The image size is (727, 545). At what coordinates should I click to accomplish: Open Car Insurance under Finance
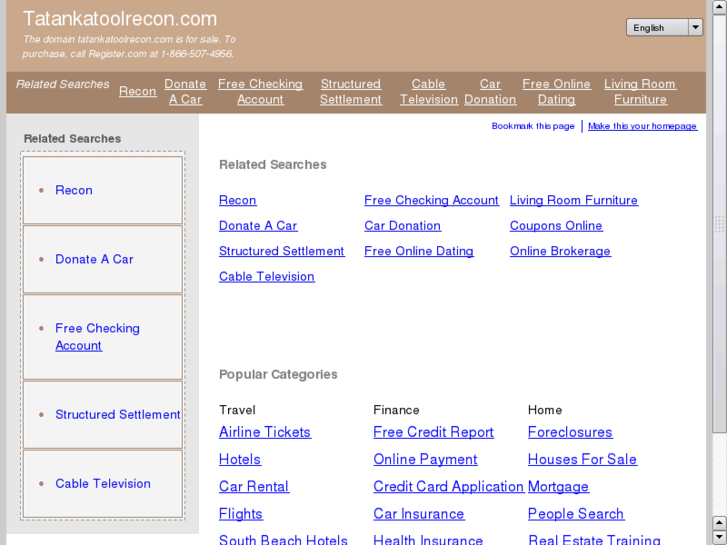point(419,514)
